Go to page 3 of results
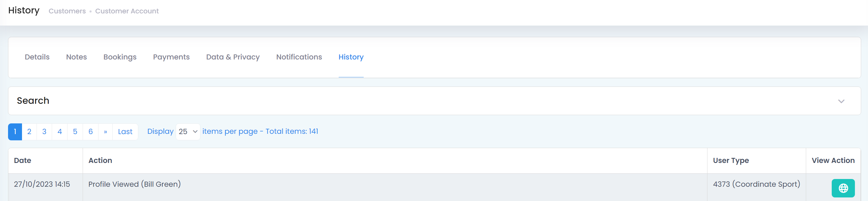This screenshot has width=868, height=201. tap(44, 132)
